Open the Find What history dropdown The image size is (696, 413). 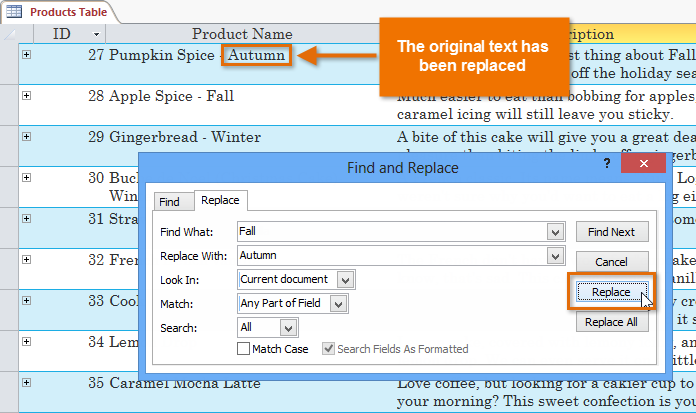[x=555, y=232]
